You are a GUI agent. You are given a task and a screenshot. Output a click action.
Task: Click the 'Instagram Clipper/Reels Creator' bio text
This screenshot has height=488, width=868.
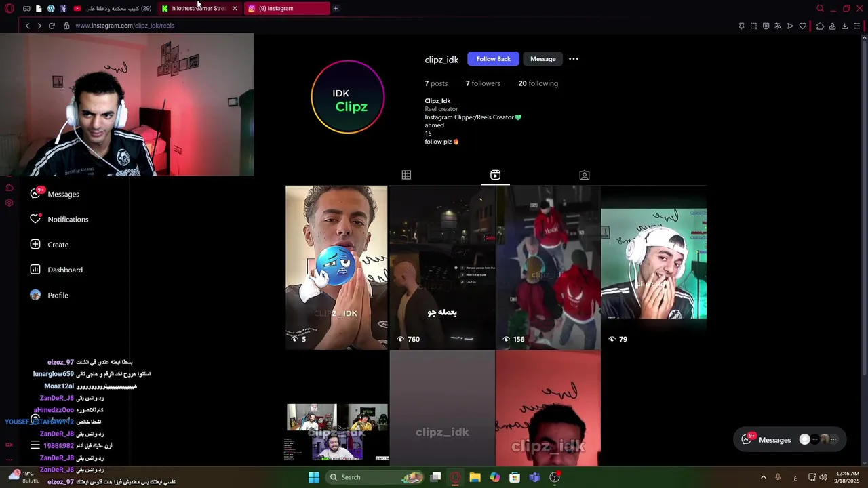point(473,117)
